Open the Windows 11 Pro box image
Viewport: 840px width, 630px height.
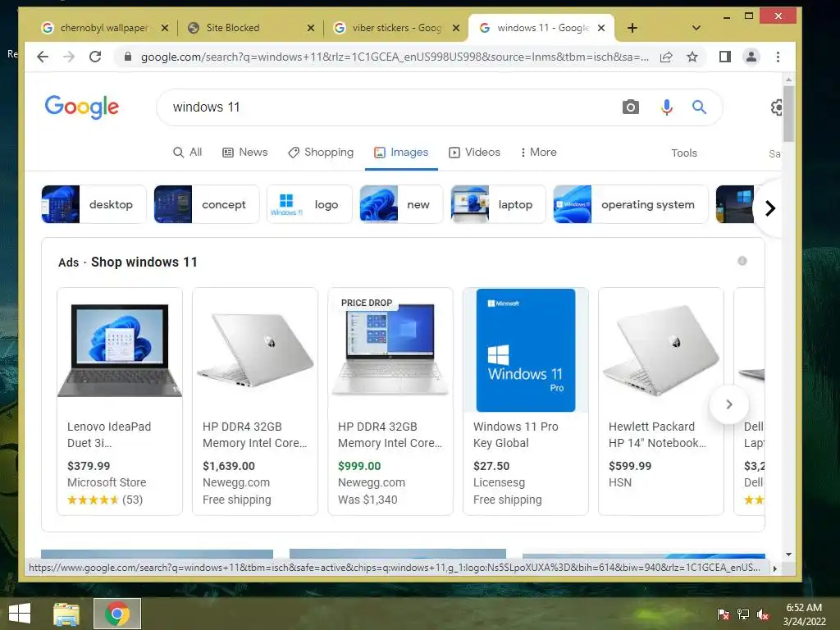tap(526, 350)
